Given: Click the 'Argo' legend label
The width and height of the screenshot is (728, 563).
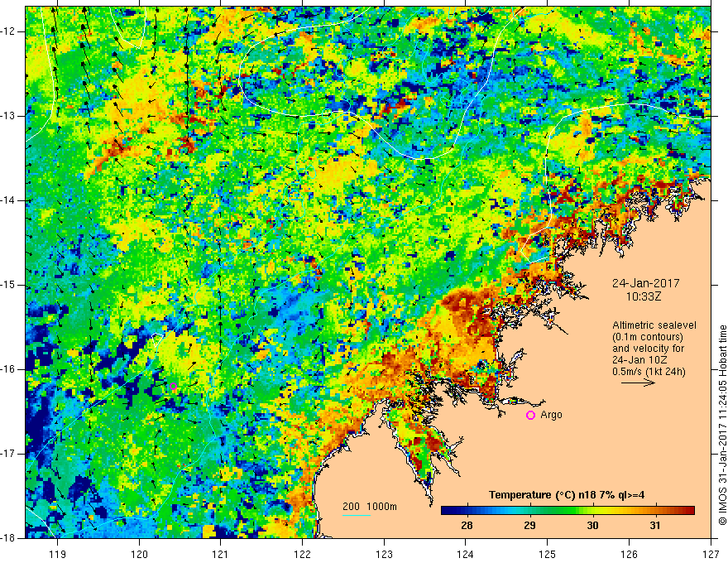Looking at the screenshot, I should tap(551, 415).
